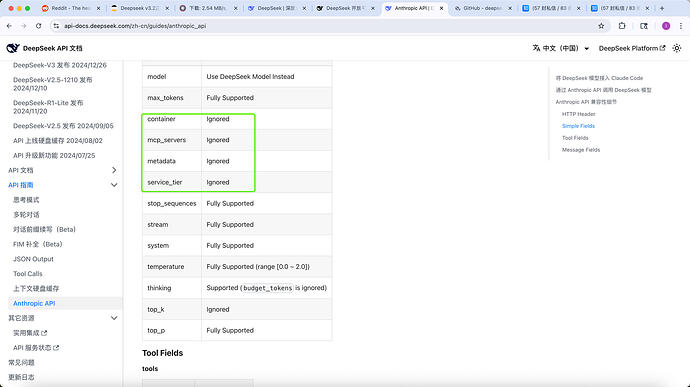Open 上下文硬盘缓存 guide
This screenshot has width=690, height=387.
tap(36, 288)
